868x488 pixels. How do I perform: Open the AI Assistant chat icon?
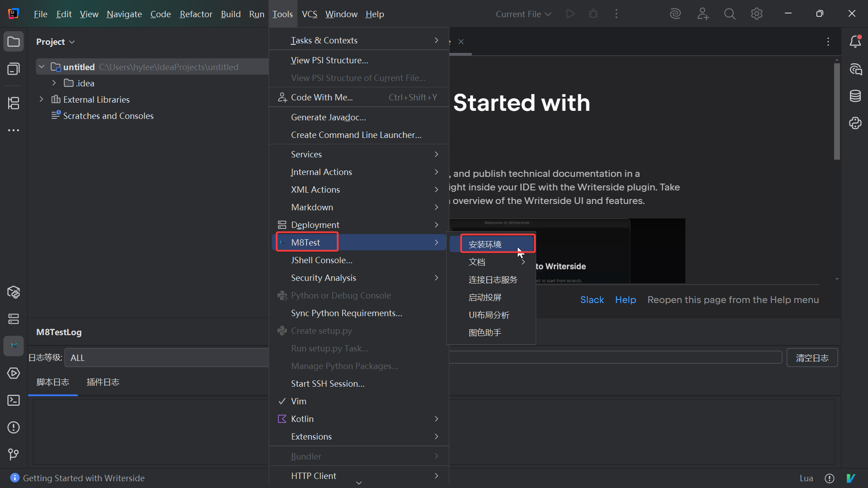(x=855, y=69)
